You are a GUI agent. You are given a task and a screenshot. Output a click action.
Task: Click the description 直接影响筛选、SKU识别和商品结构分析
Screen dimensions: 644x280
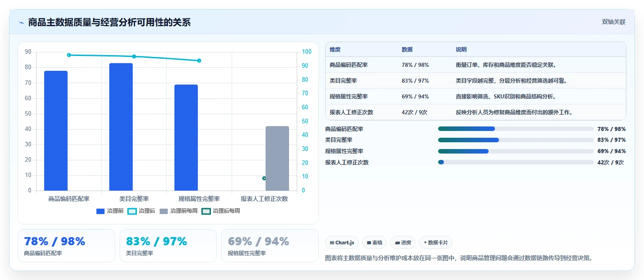[x=506, y=97]
